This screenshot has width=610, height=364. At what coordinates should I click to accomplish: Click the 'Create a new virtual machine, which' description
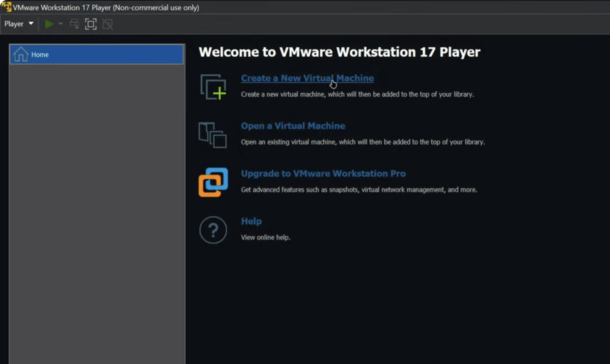358,94
